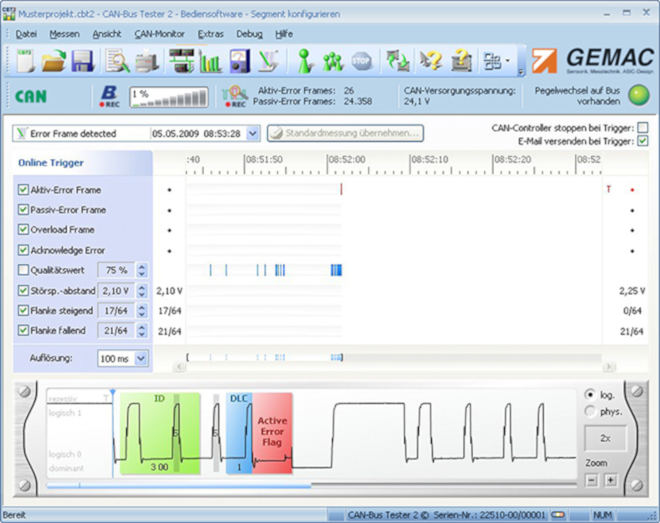The height and width of the screenshot is (523, 660).
Task: Click the zoom plus button
Action: point(610,480)
